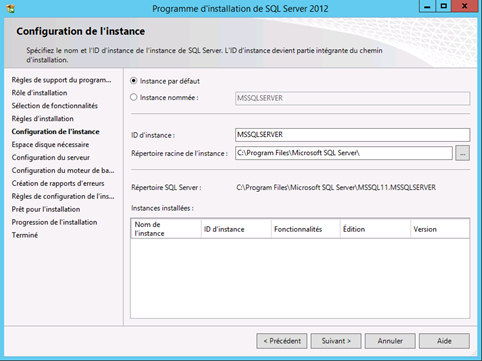The width and height of the screenshot is (482, 361).
Task: Click the ID d'instance column header
Action: pos(236,229)
